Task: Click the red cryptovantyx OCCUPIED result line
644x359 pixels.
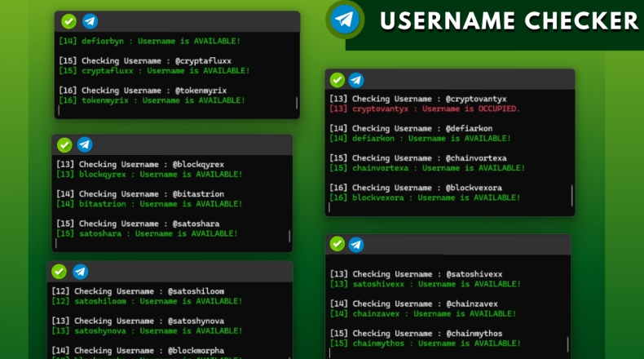Action: coord(424,109)
